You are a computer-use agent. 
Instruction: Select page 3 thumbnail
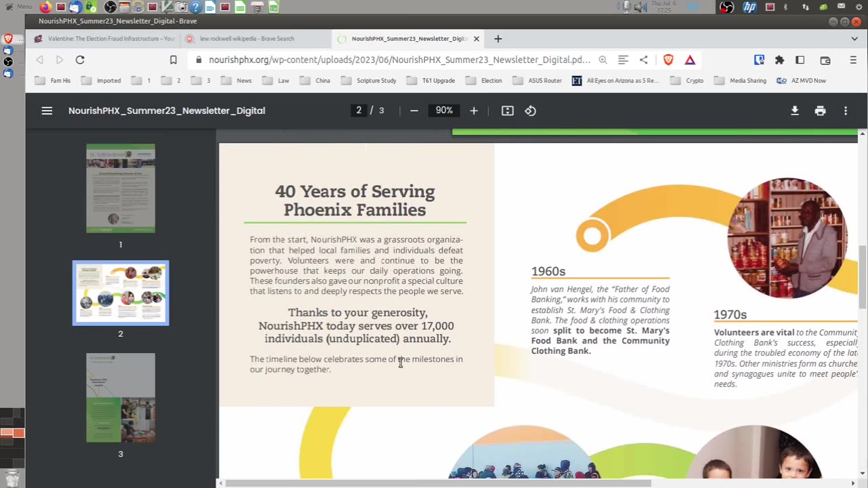(121, 398)
